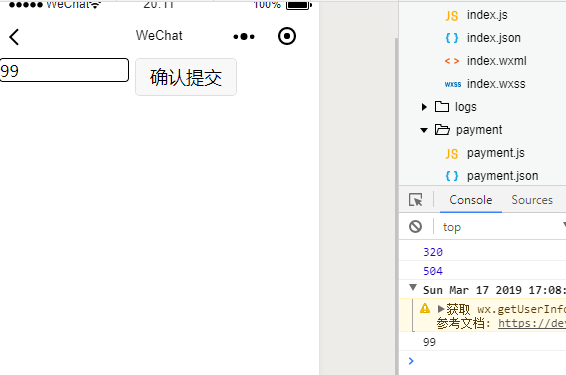Screen dimensions: 566x375
Task: Open index.wxml file in tree
Action: pyautogui.click(x=496, y=61)
